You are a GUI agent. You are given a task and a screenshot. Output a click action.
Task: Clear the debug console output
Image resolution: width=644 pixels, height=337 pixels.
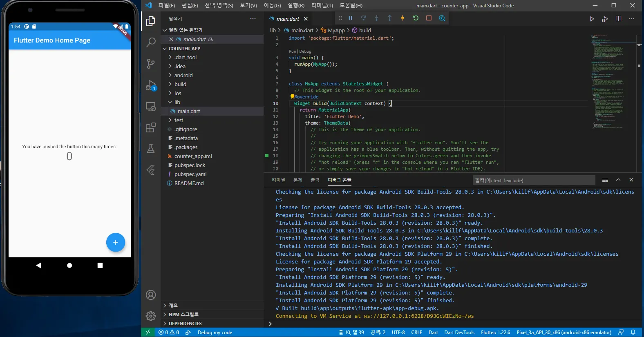click(x=605, y=180)
